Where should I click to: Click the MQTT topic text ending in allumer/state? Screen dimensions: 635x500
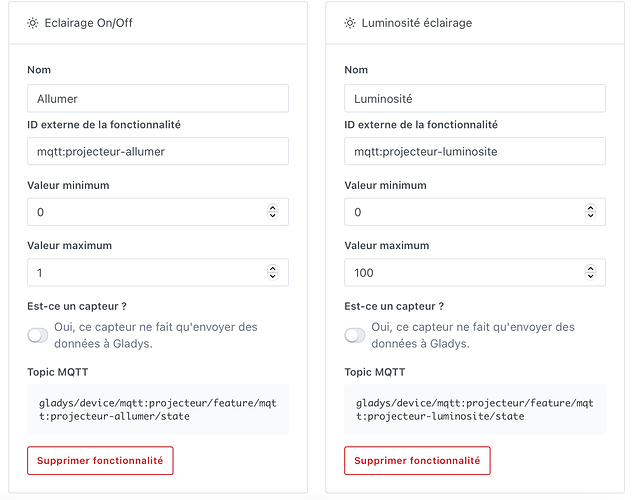tap(158, 409)
